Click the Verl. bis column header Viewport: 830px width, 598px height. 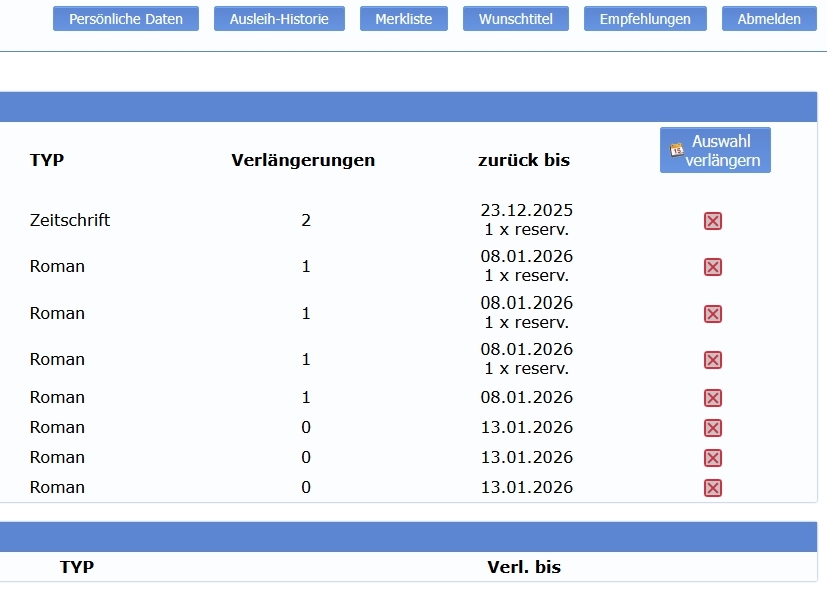point(524,567)
